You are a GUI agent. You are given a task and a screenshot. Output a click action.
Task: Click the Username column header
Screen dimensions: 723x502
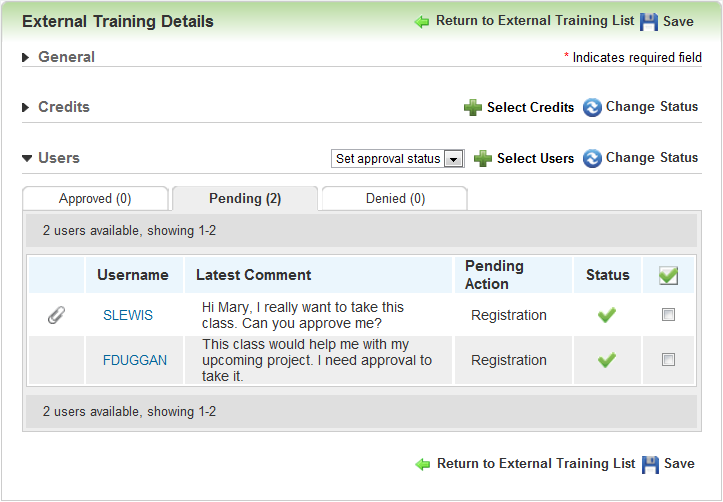(x=133, y=275)
